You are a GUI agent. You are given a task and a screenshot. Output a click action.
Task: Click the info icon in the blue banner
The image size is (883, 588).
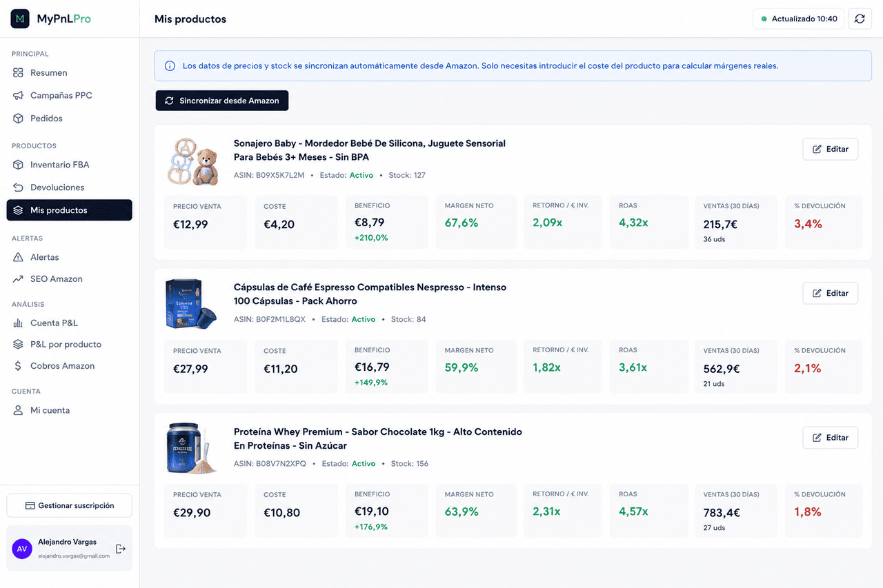pyautogui.click(x=170, y=66)
